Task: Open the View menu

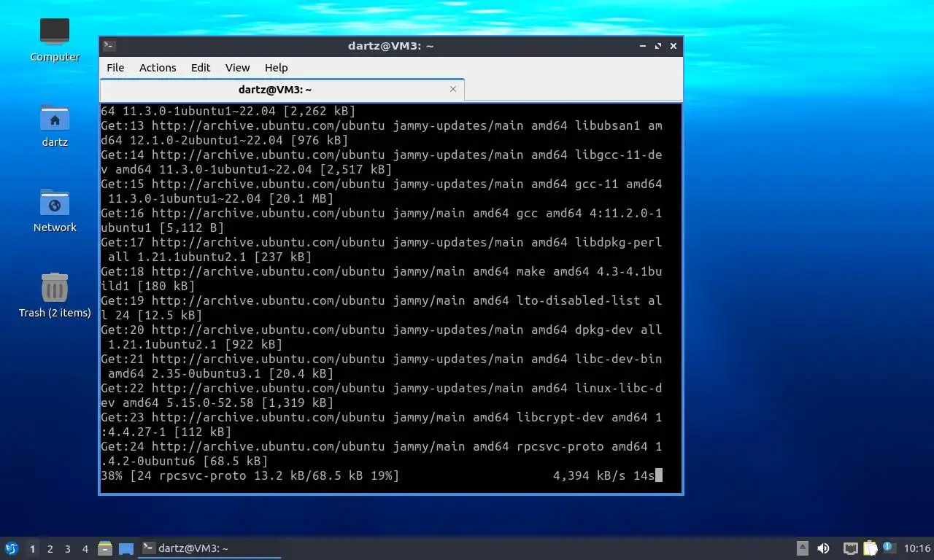Action: pos(237,67)
